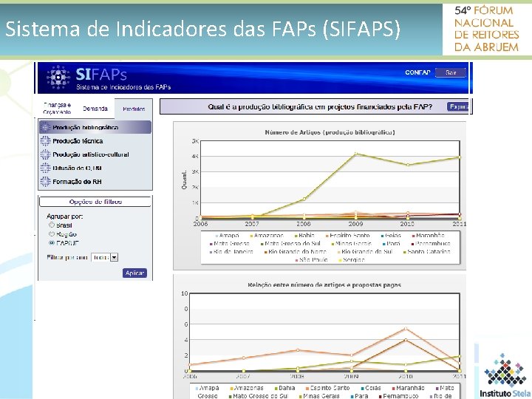Open Difusão de C,T&I section
This screenshot has height=399, width=532.
tap(77, 168)
